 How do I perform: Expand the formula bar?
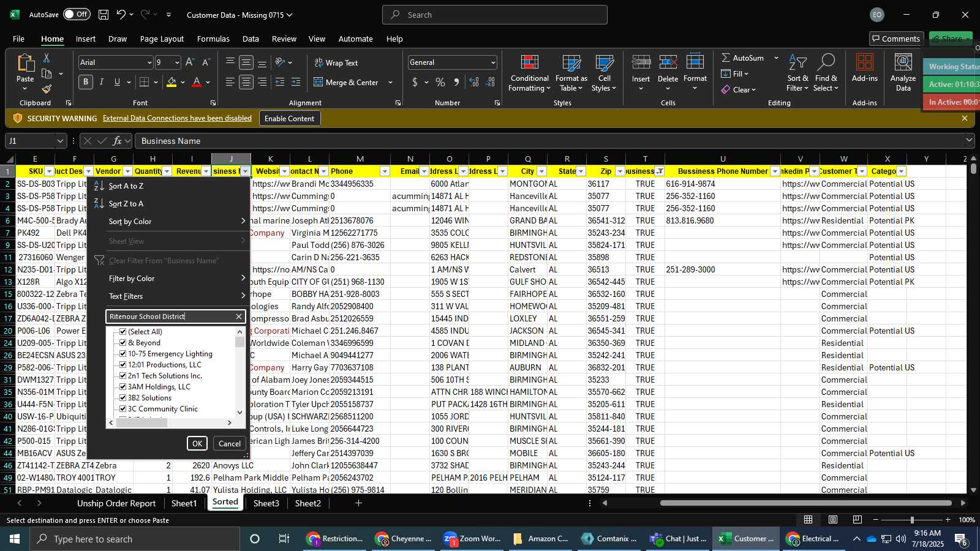969,141
